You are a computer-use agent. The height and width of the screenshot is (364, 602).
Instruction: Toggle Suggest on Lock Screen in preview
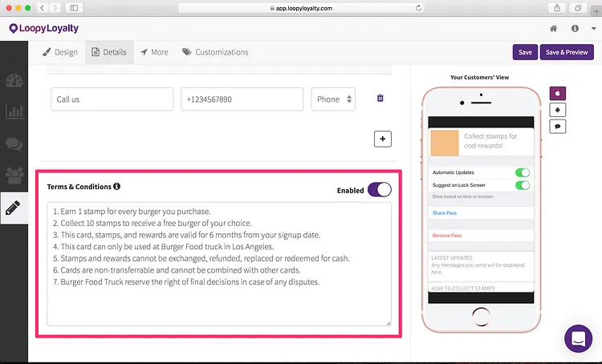523,185
